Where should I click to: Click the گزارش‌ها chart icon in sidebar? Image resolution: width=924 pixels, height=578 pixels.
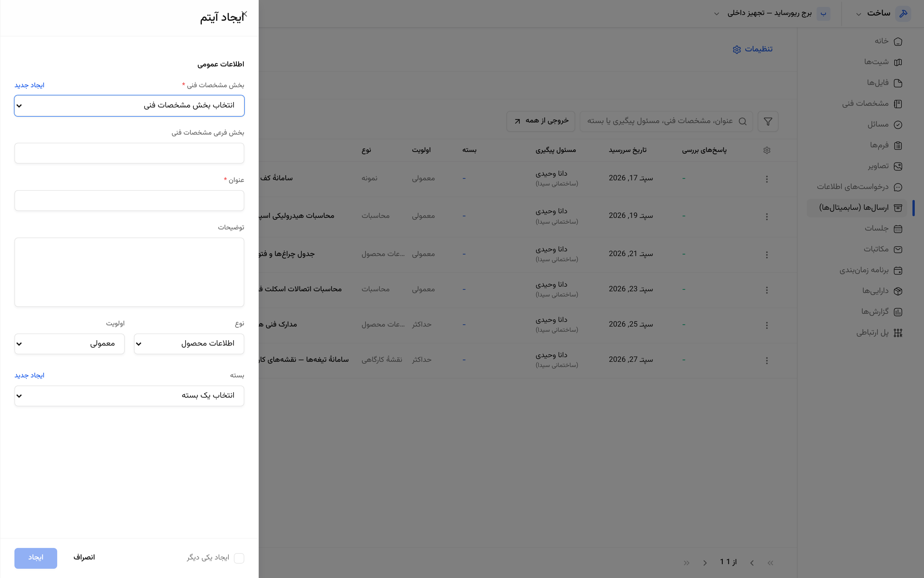(898, 312)
